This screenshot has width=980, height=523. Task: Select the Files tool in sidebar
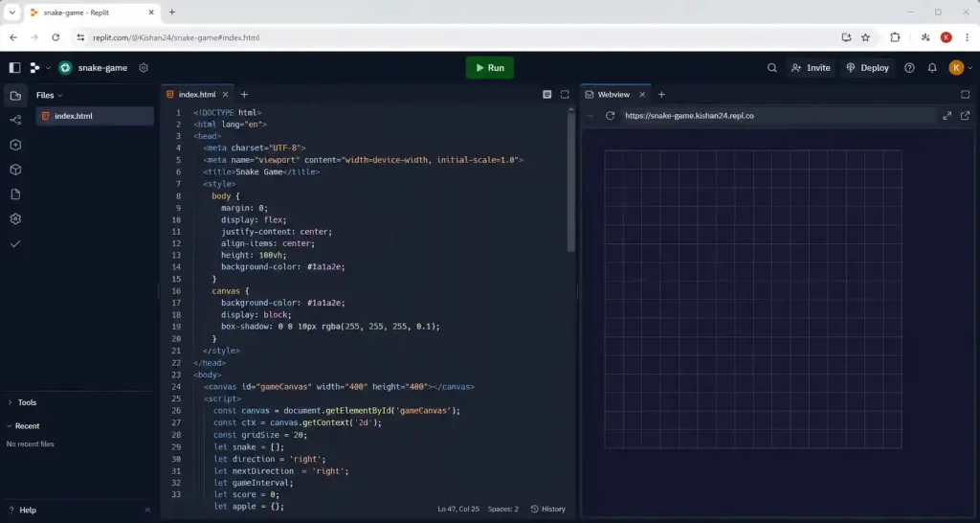[x=15, y=95]
